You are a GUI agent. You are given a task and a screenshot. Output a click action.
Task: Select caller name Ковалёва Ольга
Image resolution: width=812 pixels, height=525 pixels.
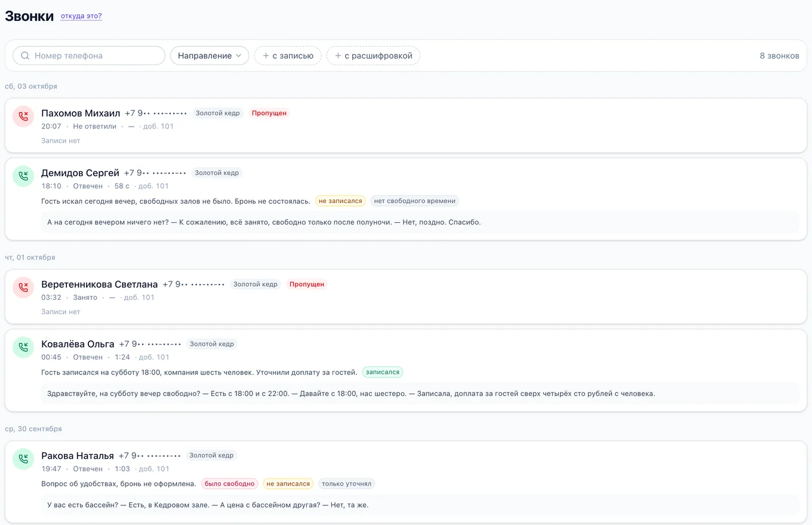tap(78, 344)
